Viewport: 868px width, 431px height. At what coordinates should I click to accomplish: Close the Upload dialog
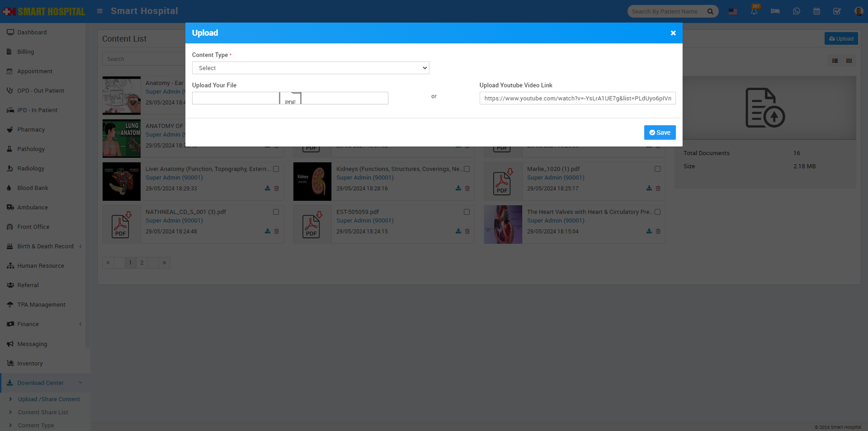(x=673, y=33)
